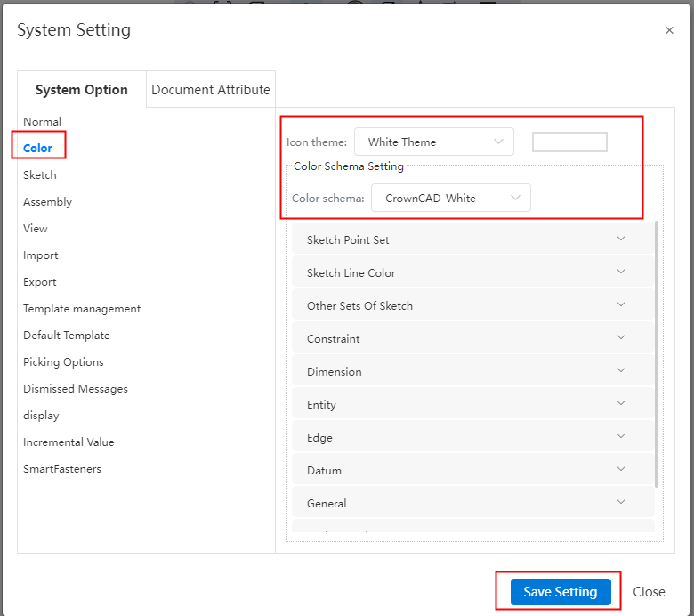The height and width of the screenshot is (616, 694).
Task: Switch to the System Option tab
Action: [x=82, y=89]
